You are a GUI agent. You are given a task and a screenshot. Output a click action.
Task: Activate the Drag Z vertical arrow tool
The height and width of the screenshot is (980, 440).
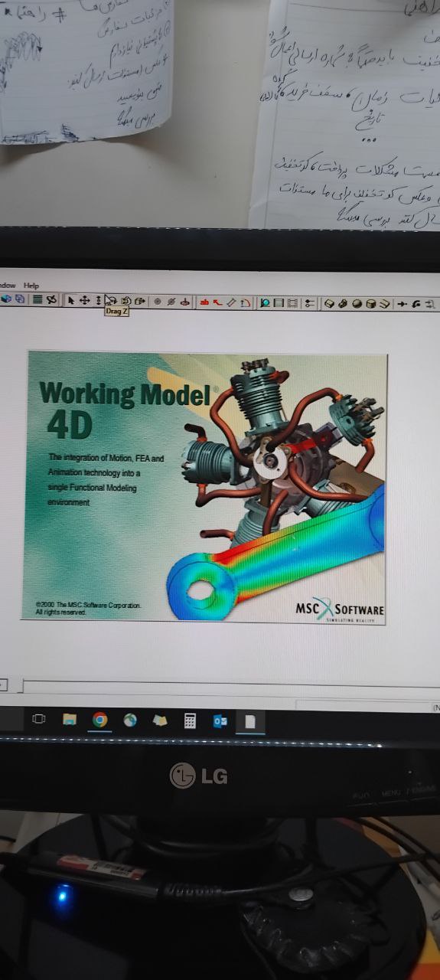coord(98,301)
